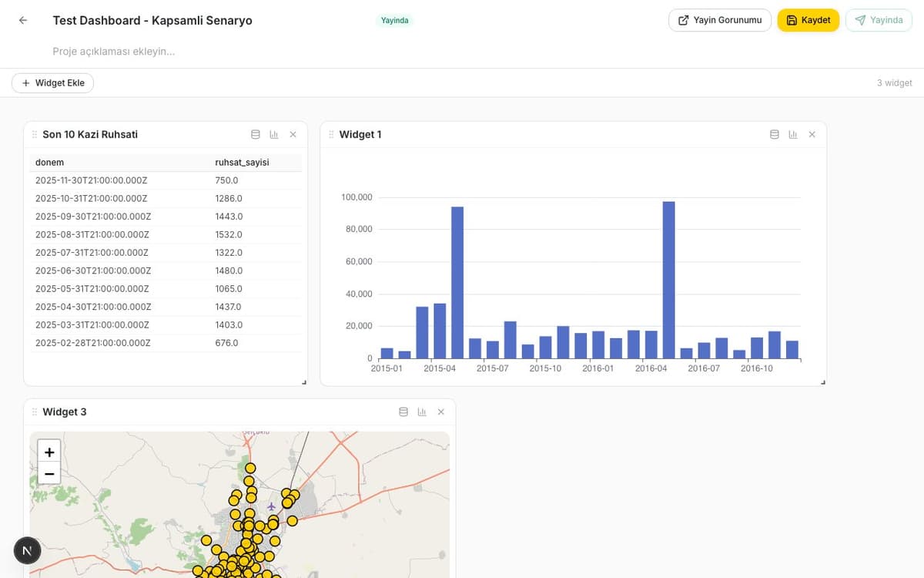Click the 3 widget count label
This screenshot has width=924, height=578.
tap(894, 83)
